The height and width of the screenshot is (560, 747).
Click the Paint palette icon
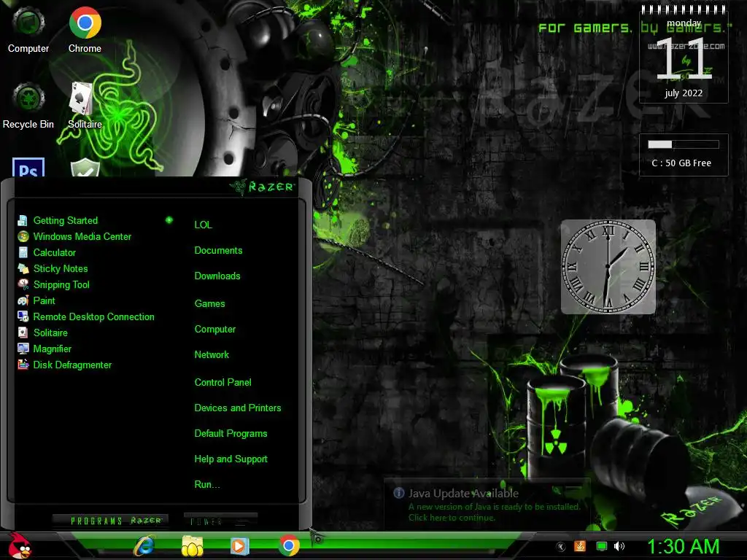click(x=23, y=300)
